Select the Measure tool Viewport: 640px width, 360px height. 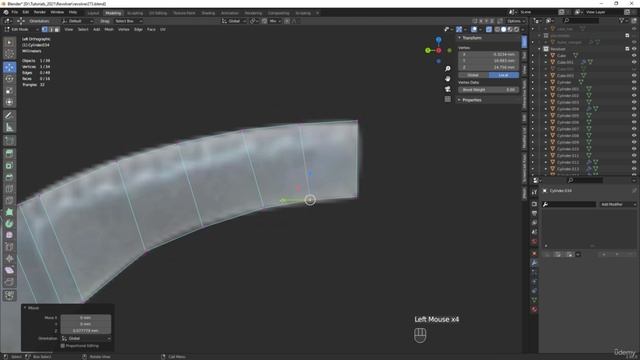coord(9,127)
